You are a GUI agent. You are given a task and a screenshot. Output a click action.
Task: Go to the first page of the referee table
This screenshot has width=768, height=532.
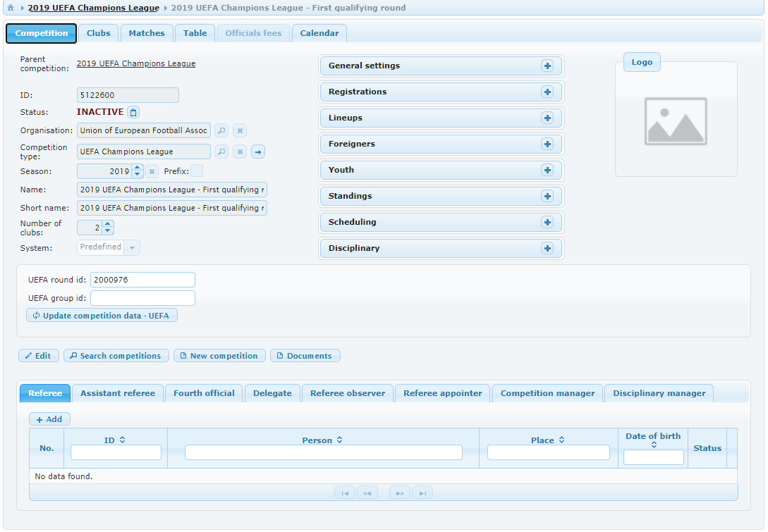(344, 493)
